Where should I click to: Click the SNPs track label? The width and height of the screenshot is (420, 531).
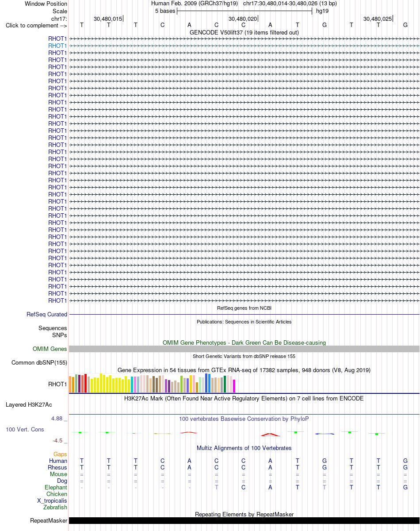(x=60, y=335)
